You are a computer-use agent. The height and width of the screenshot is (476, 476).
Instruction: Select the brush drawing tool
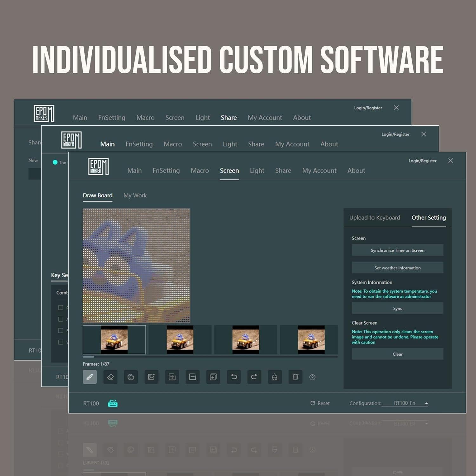point(90,377)
